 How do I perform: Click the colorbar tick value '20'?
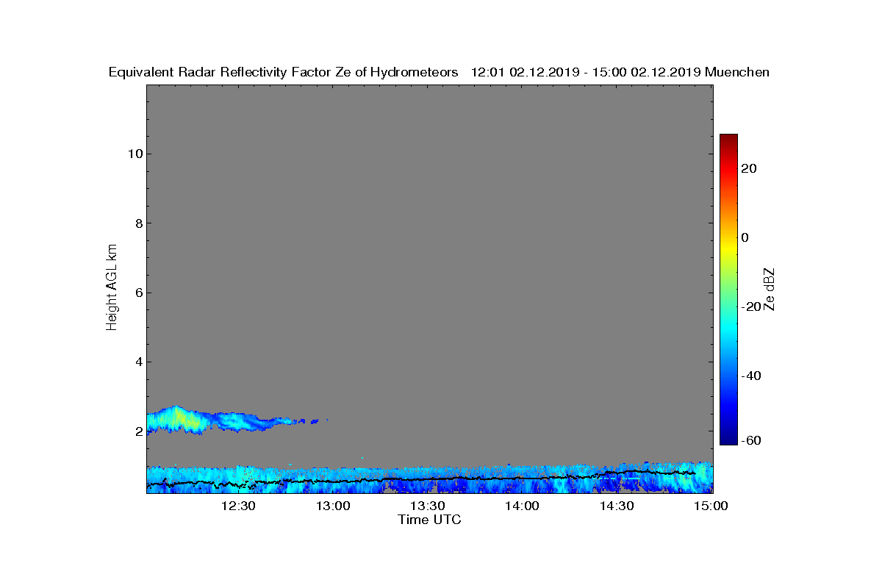click(x=749, y=168)
